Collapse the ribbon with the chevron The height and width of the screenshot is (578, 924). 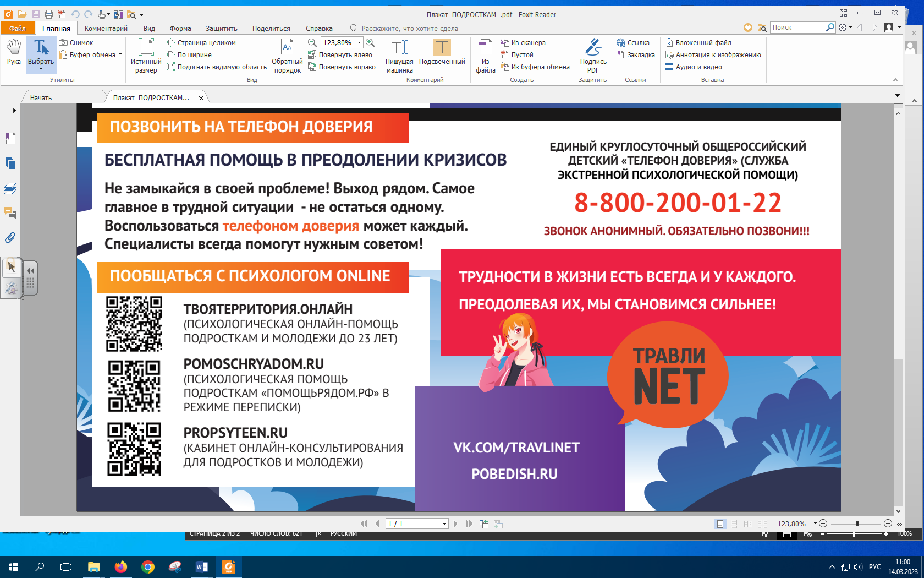895,80
